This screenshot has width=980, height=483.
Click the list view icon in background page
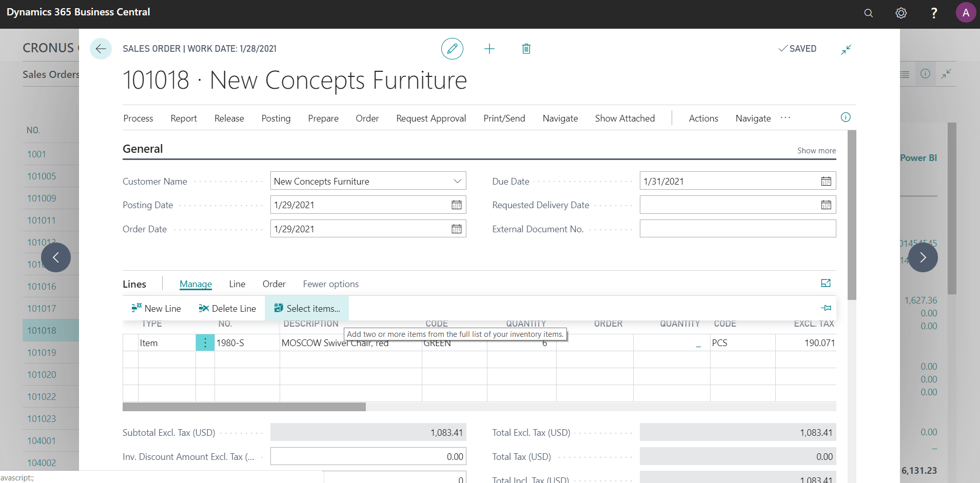click(x=905, y=74)
